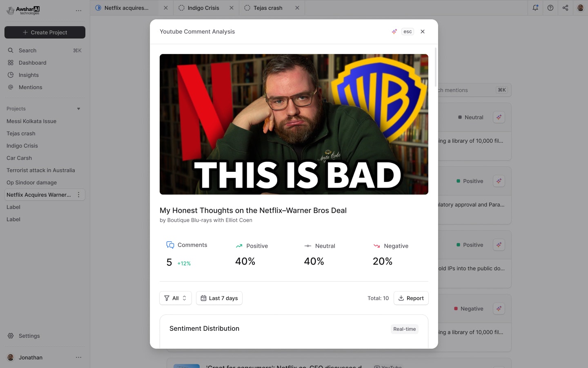Screen dimensions: 588x368
Task: Click the video title about Netflix–Warner Bros Deal
Action: 253,210
